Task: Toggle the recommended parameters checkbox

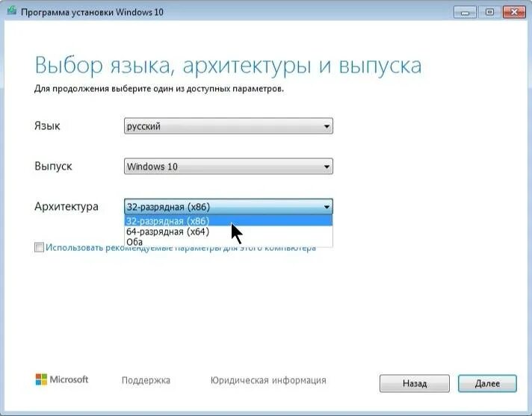Action: 39,247
